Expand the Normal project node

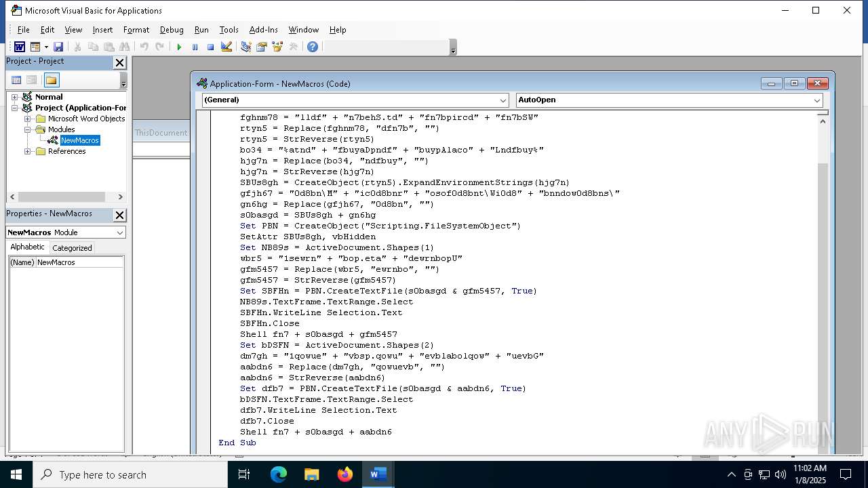(x=14, y=97)
